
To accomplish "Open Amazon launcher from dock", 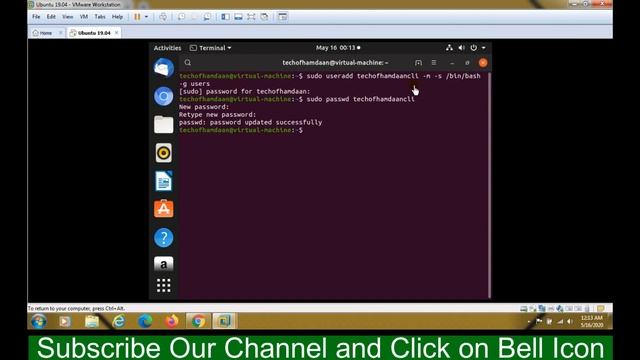I will tap(164, 264).
